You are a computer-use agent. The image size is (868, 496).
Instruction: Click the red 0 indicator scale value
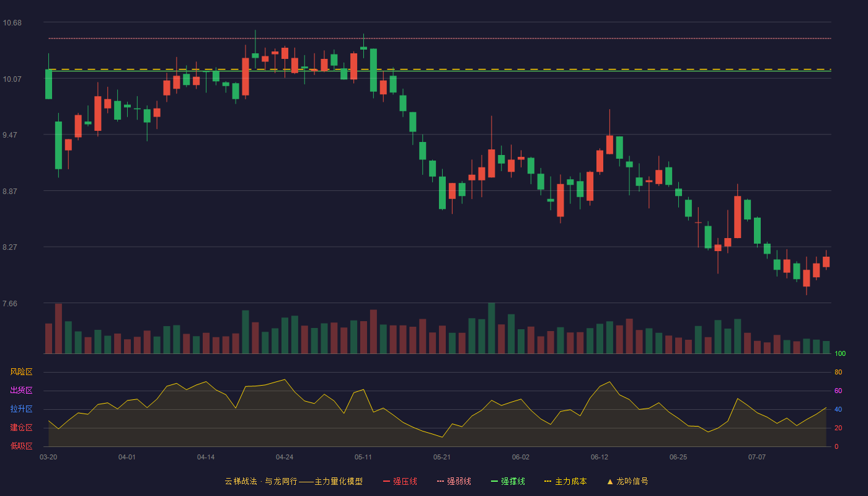point(836,446)
